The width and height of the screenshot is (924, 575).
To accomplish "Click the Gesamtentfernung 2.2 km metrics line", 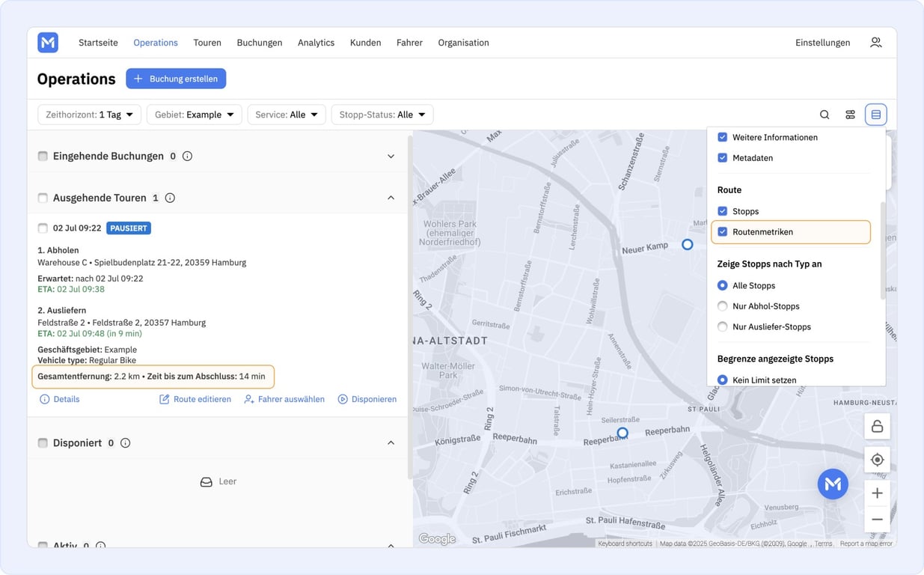I will (x=151, y=377).
